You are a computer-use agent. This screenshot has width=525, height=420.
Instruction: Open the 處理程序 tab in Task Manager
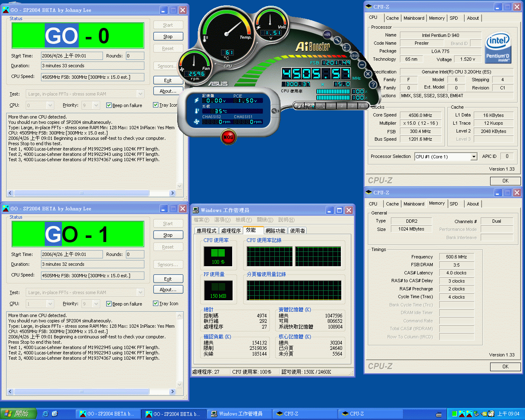[231, 231]
